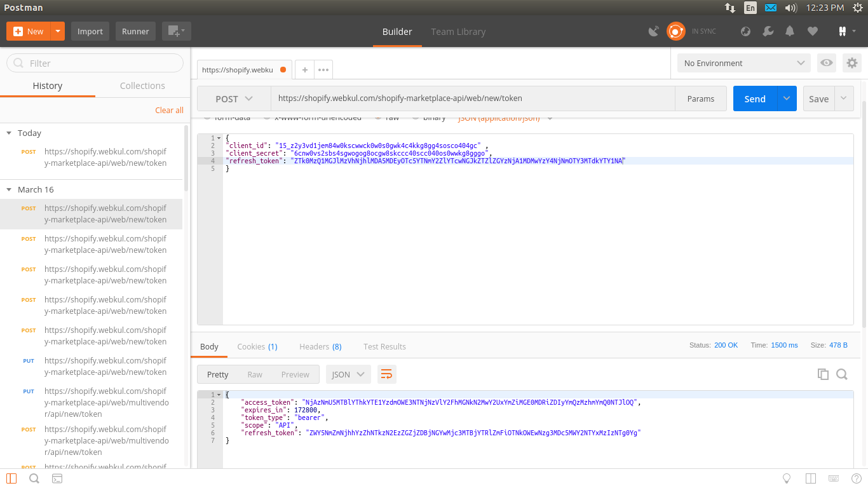Switch to two-pane layout view
The width and height of the screenshot is (868, 488).
pos(810,478)
